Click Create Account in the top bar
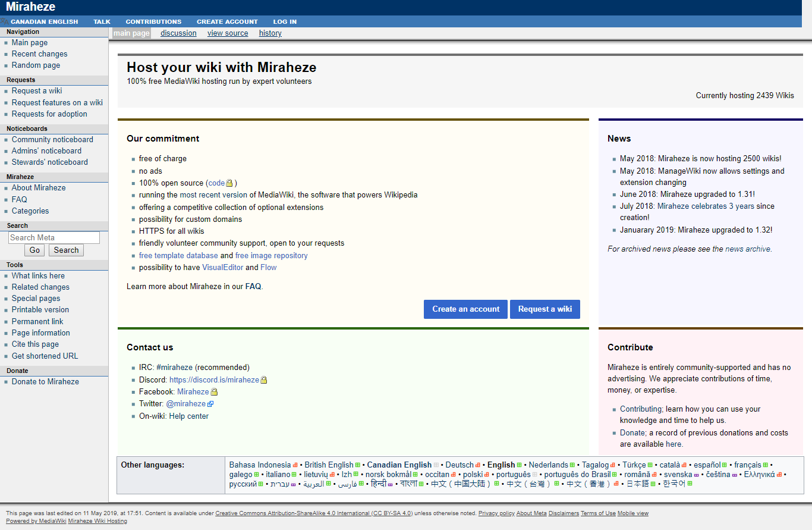This screenshot has height=530, width=812. point(227,21)
